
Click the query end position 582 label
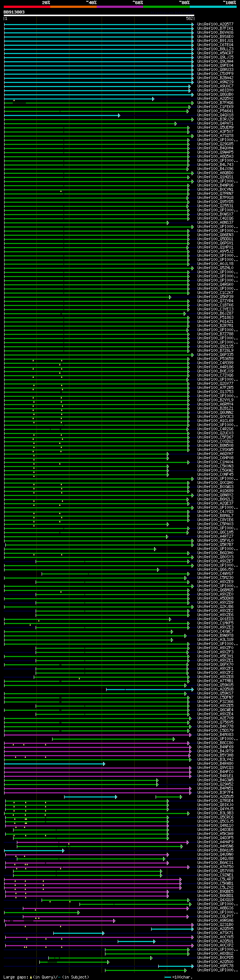[x=189, y=18]
